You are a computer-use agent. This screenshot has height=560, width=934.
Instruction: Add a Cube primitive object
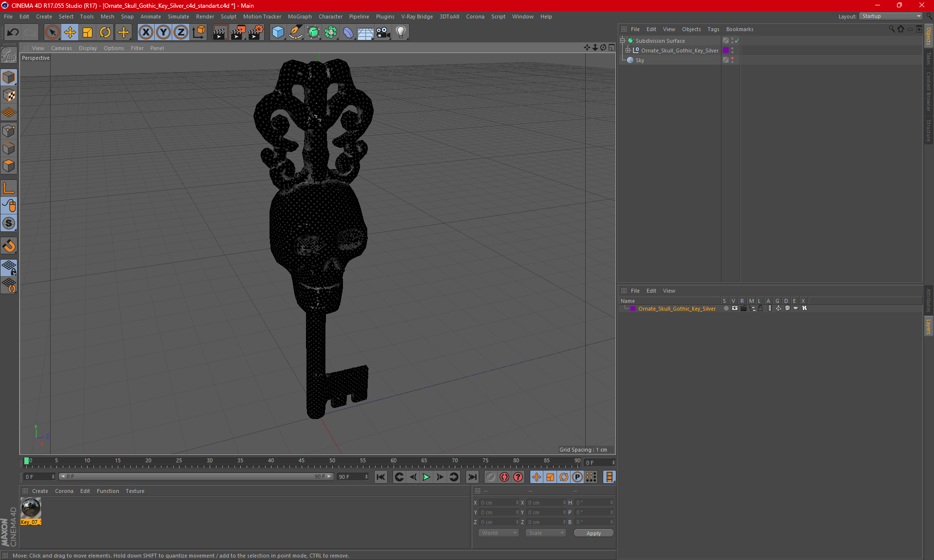[x=278, y=32]
